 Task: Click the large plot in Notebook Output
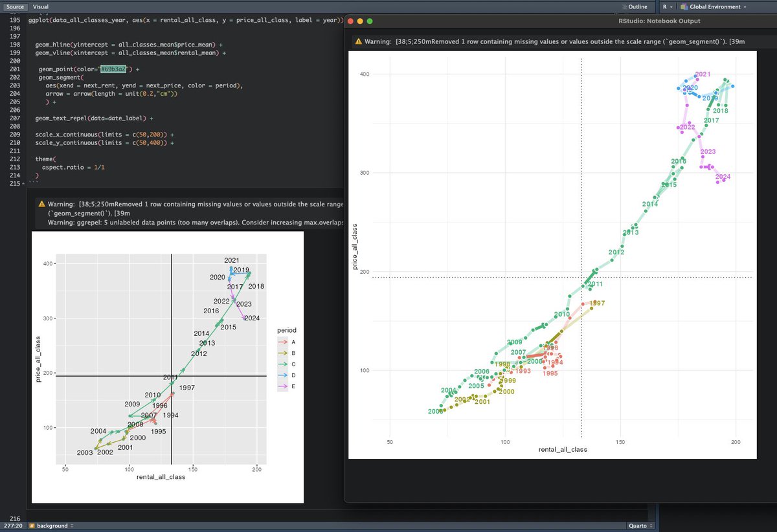coord(552,255)
